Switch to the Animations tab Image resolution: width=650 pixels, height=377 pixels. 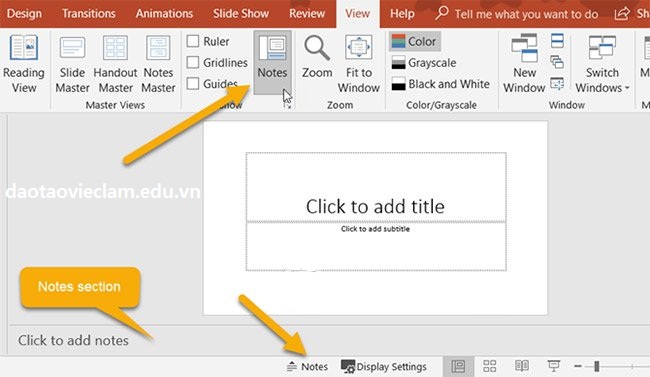click(x=164, y=14)
